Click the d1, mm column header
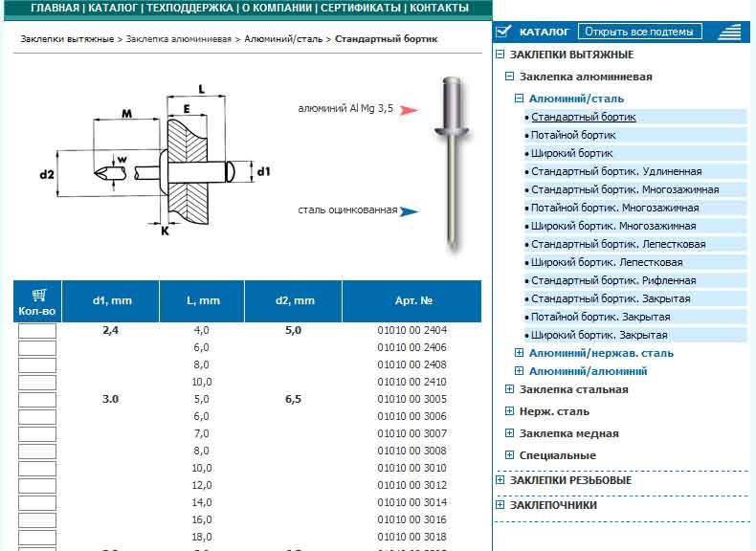The width and height of the screenshot is (756, 551). [111, 300]
